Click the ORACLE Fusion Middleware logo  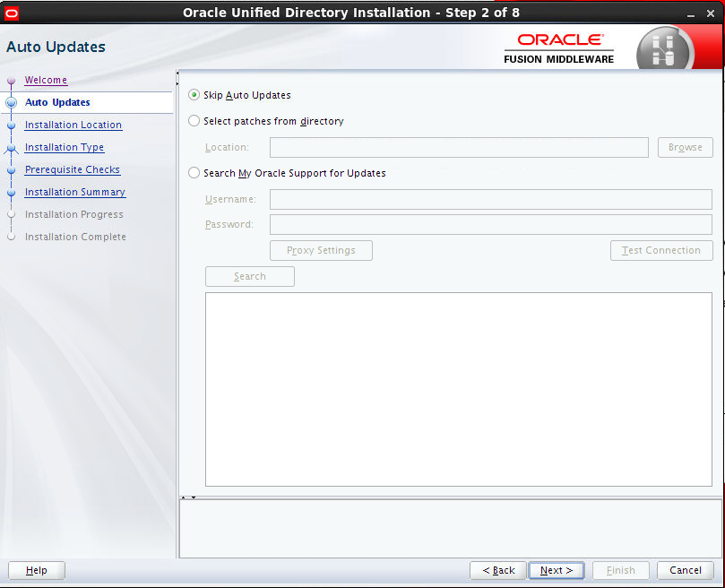[559, 48]
